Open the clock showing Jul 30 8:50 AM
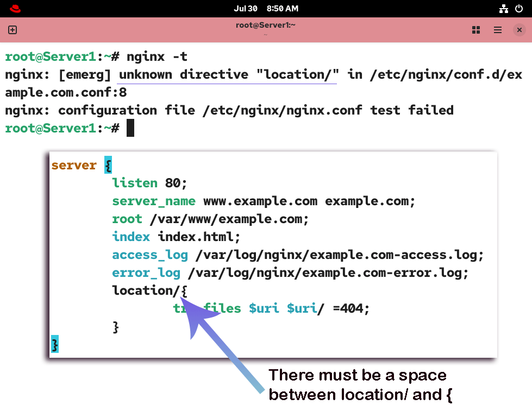The image size is (532, 405). tap(266, 9)
